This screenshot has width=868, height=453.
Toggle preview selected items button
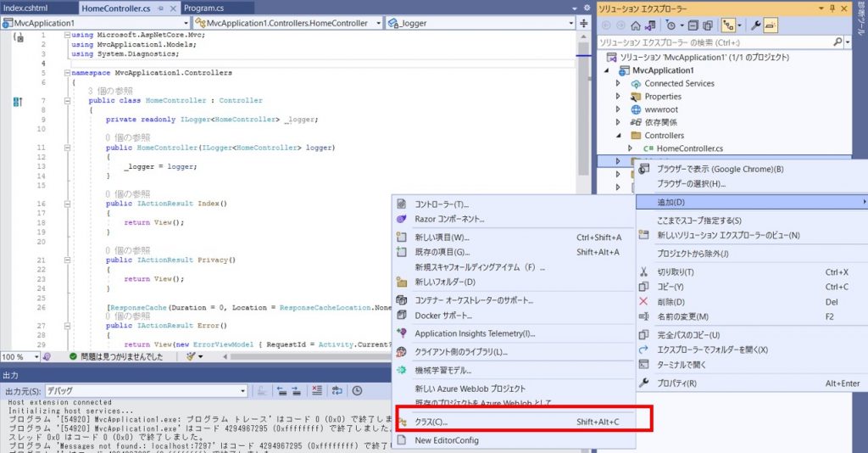(x=771, y=25)
